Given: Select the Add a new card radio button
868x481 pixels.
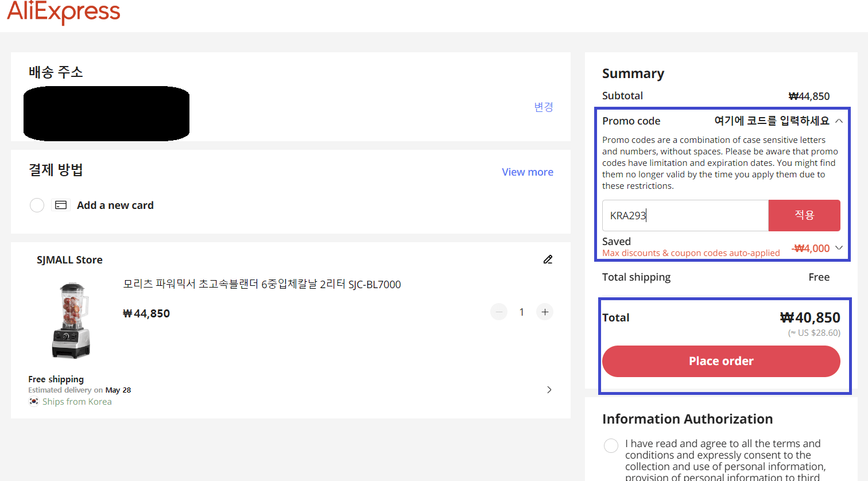Looking at the screenshot, I should coord(37,205).
